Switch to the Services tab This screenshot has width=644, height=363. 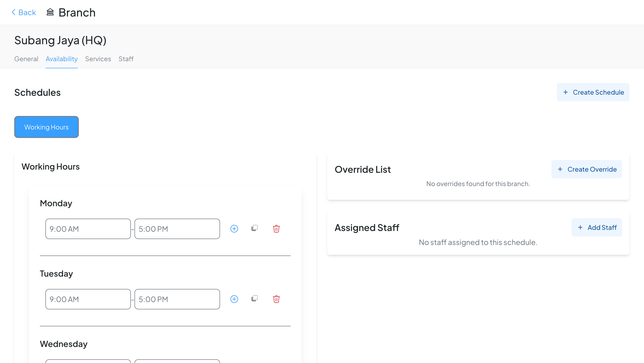[x=98, y=59]
